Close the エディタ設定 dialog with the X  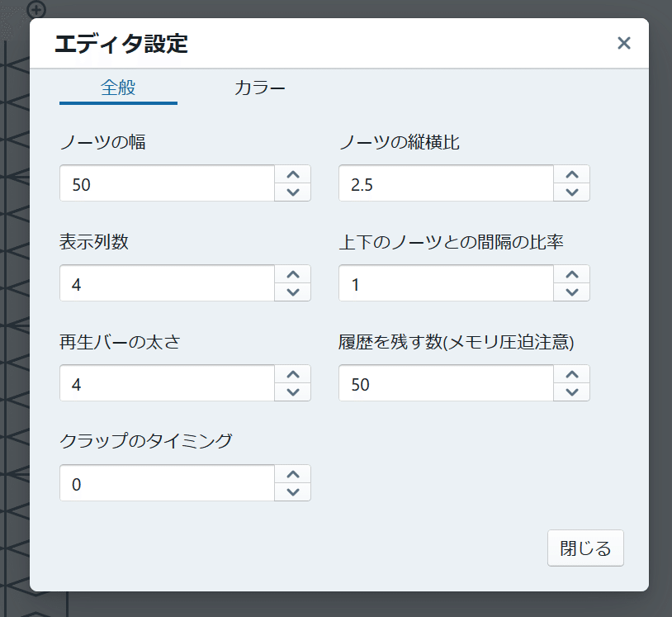click(624, 43)
